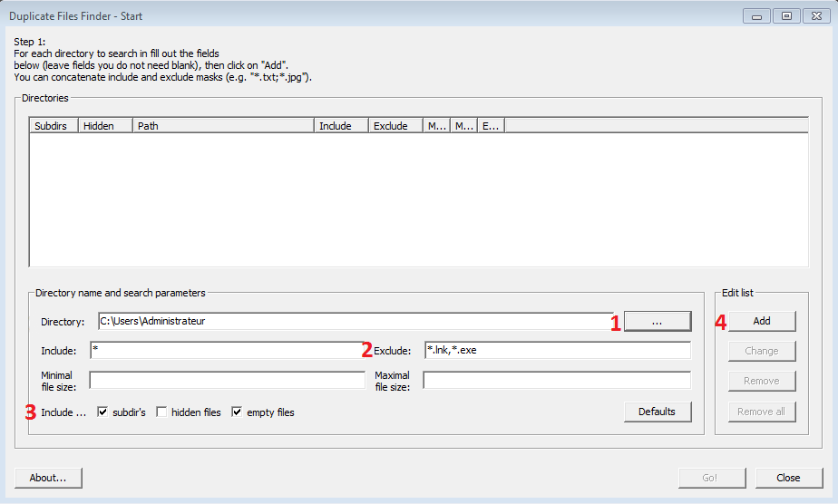
Task: Select the Minimal file size field
Action: point(227,381)
